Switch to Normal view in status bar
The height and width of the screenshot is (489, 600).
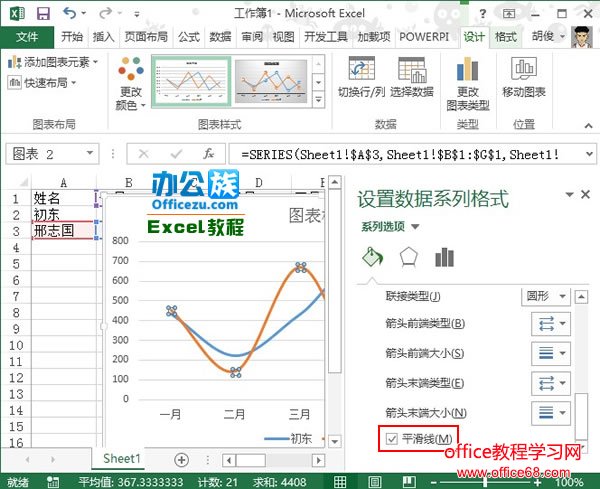pos(340,482)
